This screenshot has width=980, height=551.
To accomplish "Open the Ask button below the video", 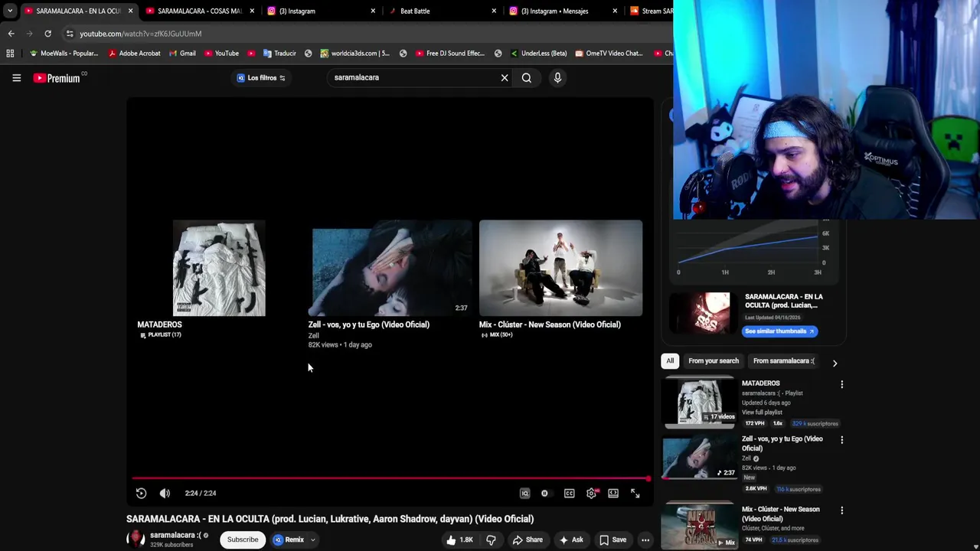I will pyautogui.click(x=571, y=540).
